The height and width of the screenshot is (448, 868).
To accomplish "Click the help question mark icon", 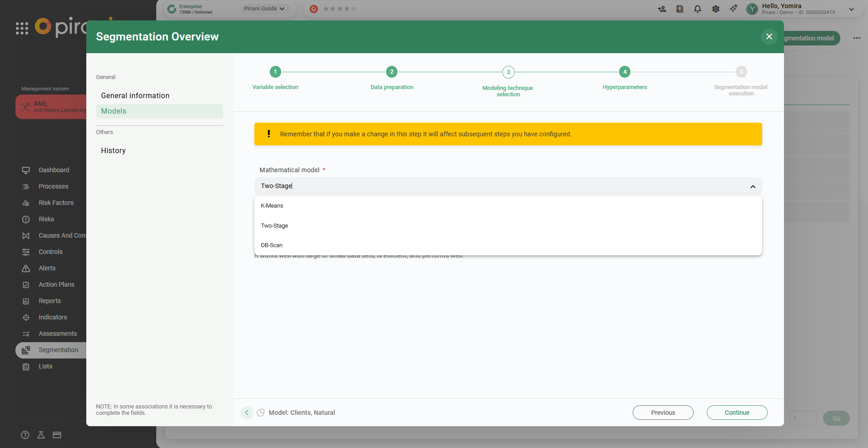I will click(25, 435).
